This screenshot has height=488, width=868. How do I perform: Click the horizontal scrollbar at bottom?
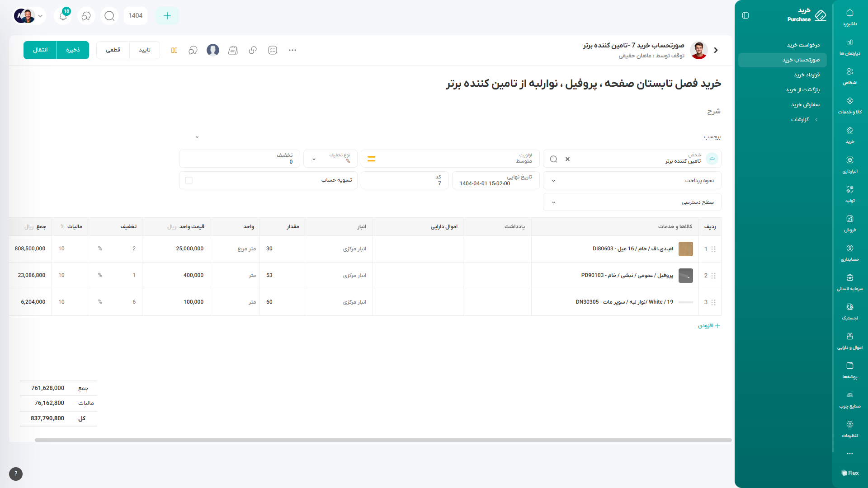[383, 440]
